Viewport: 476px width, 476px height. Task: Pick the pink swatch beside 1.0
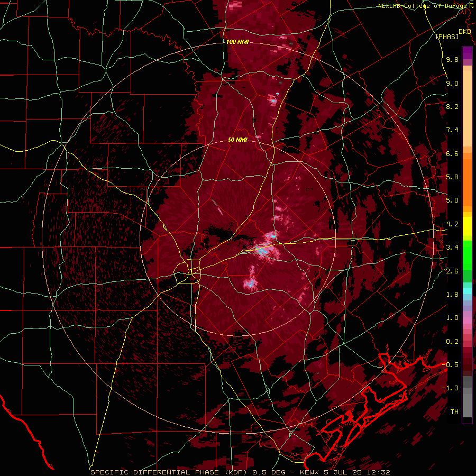tap(467, 320)
